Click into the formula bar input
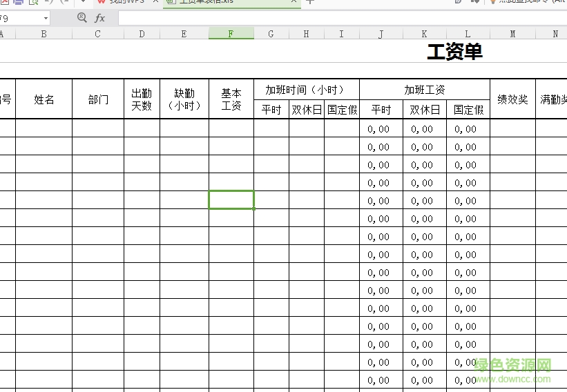 [343, 18]
